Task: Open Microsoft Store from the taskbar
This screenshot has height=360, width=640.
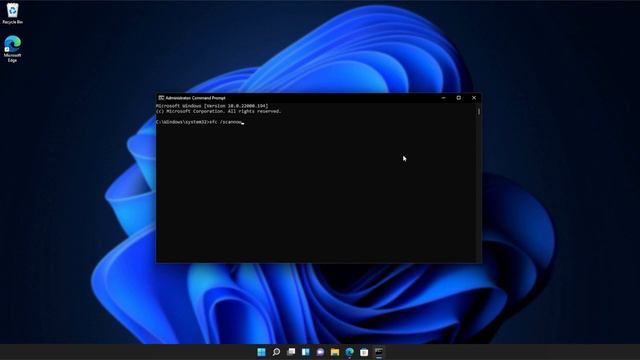Action: [x=364, y=352]
